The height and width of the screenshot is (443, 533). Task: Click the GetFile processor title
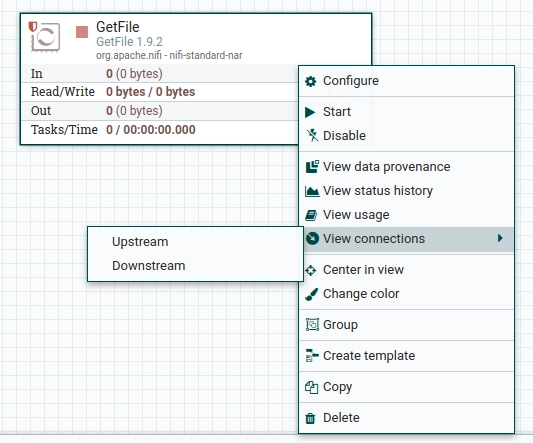(x=118, y=27)
